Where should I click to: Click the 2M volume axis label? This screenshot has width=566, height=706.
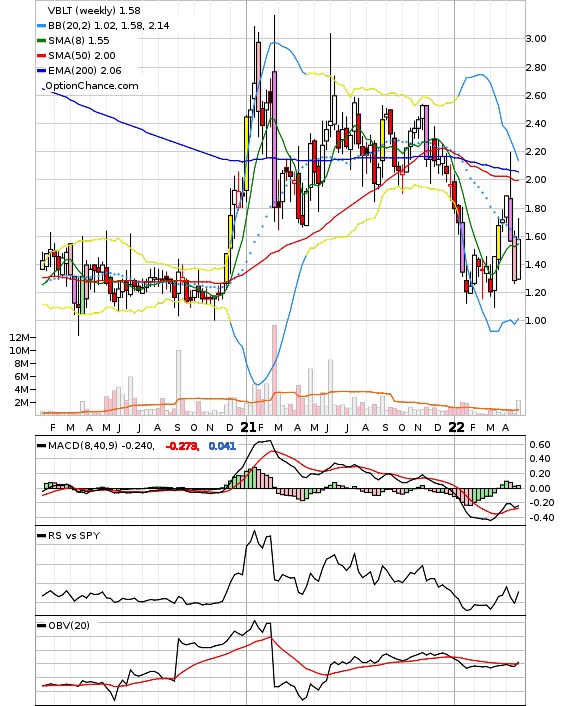[22, 403]
